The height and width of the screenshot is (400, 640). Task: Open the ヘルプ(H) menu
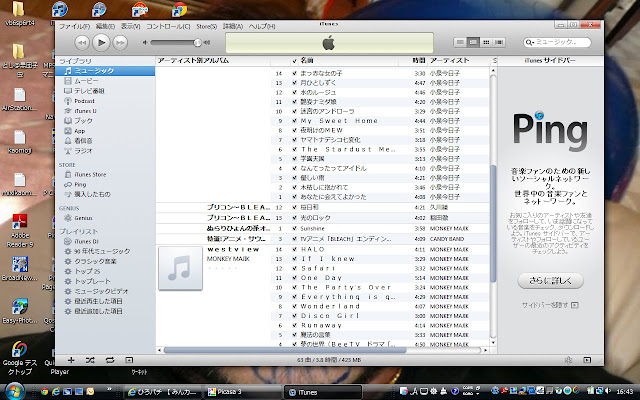(x=262, y=26)
